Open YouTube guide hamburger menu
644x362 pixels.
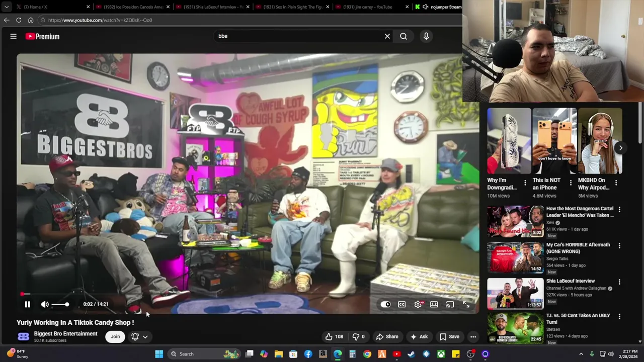(x=14, y=36)
